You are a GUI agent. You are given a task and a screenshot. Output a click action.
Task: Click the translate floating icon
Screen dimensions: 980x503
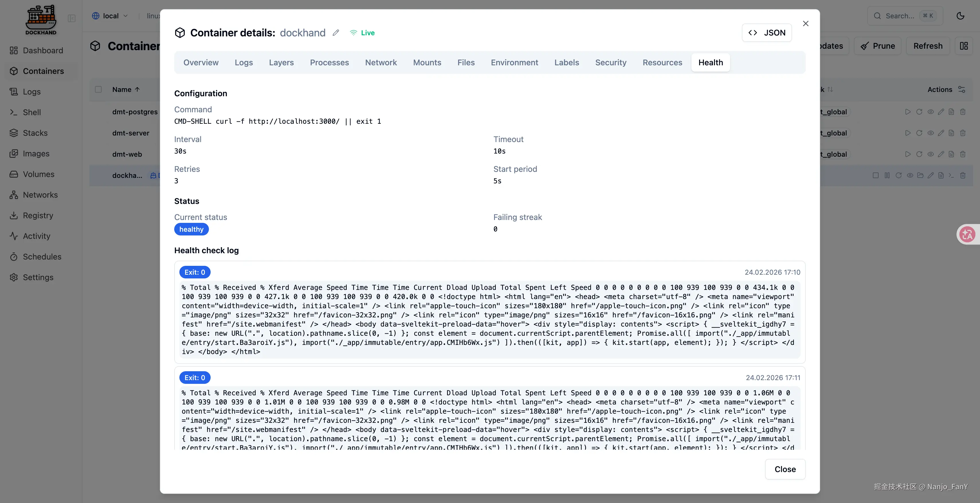coord(967,234)
